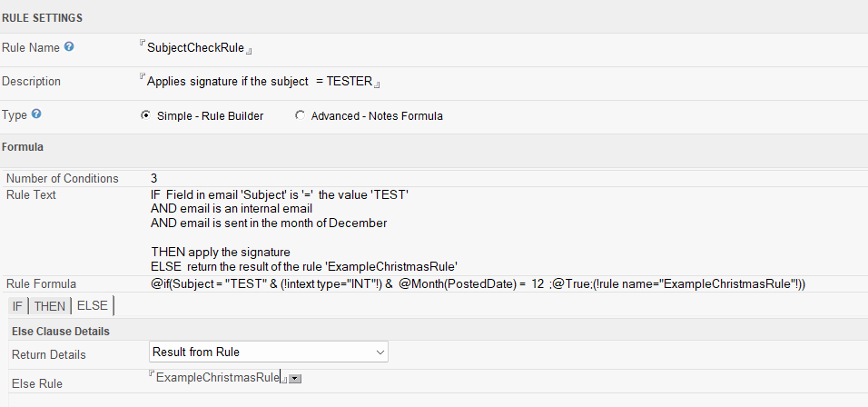Select the Simple - Rule Builder option
Image resolution: width=868 pixels, height=407 pixels.
[x=146, y=115]
